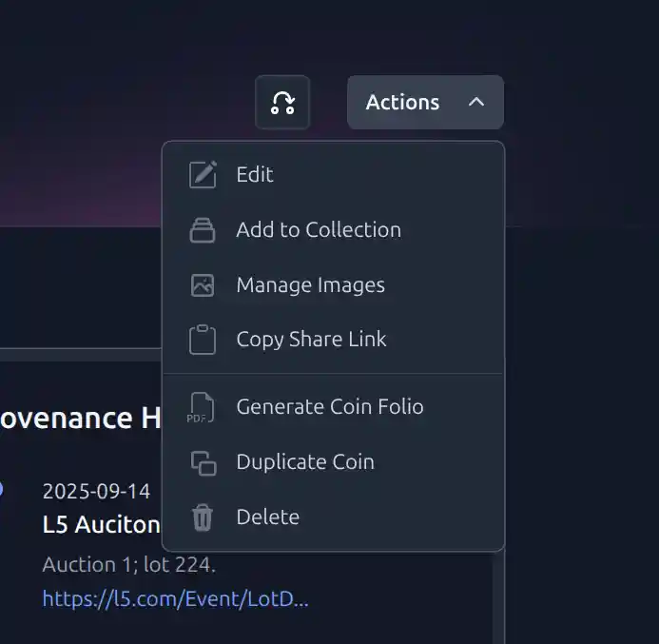Image resolution: width=659 pixels, height=644 pixels.
Task: Select Copy Share Link text option
Action: pos(311,340)
